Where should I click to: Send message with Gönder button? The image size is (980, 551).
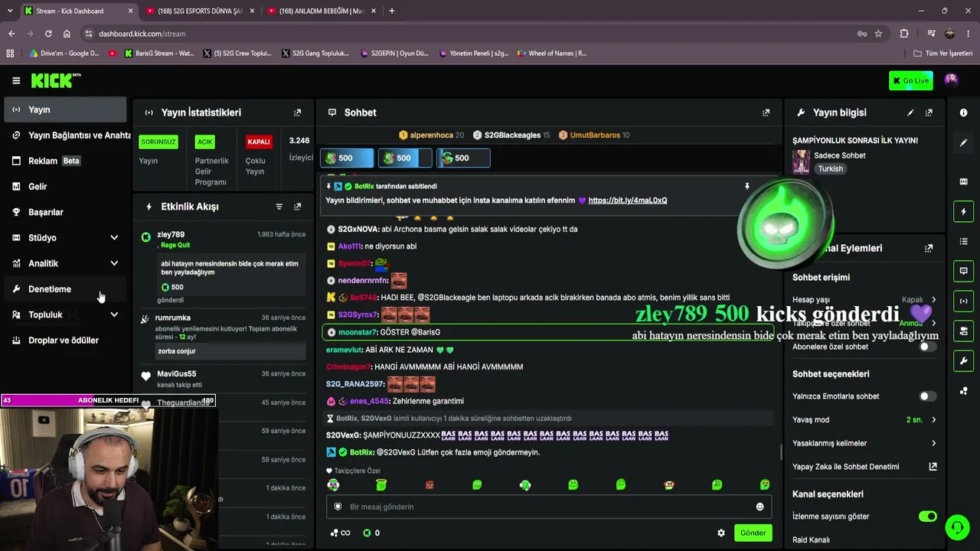[753, 533]
